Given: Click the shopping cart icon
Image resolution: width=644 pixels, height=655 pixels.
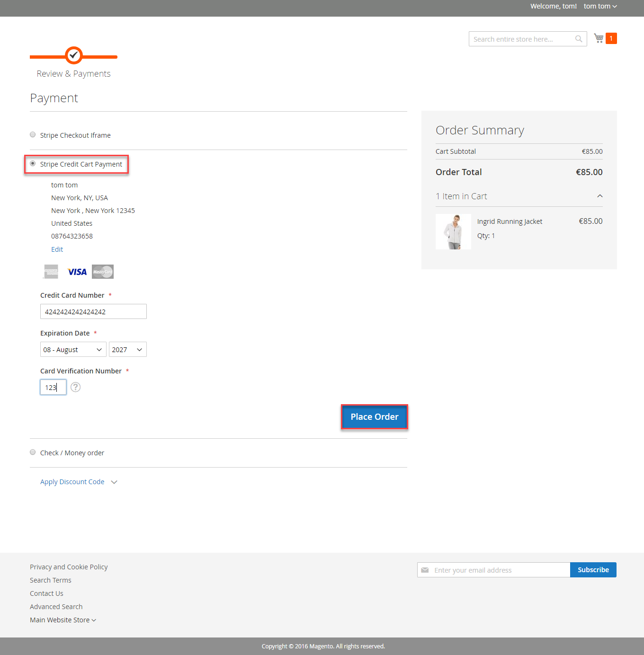Looking at the screenshot, I should pyautogui.click(x=599, y=38).
